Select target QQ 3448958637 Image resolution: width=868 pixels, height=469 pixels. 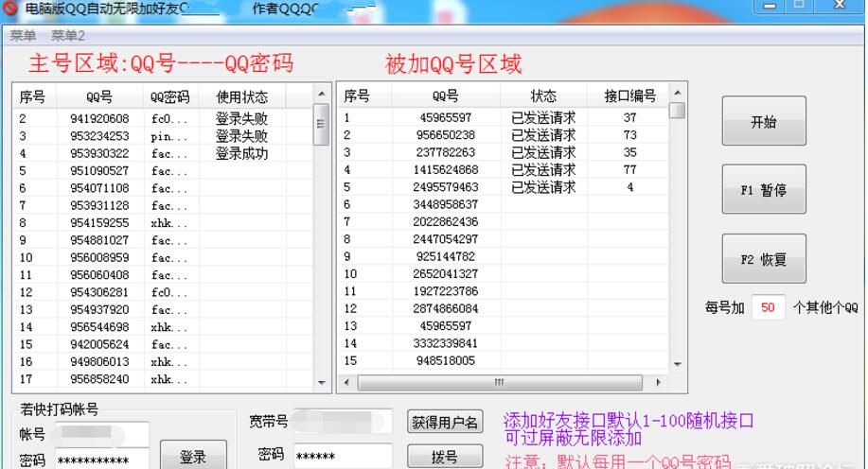point(504,204)
